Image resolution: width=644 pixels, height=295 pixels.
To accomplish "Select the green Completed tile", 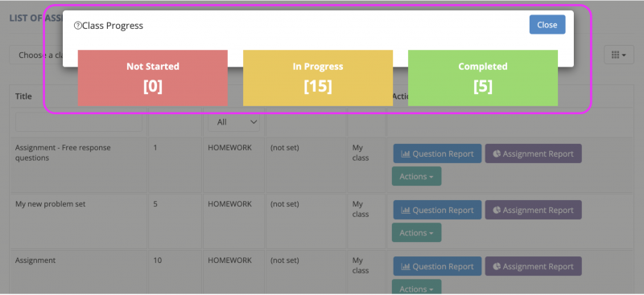I will pos(483,78).
